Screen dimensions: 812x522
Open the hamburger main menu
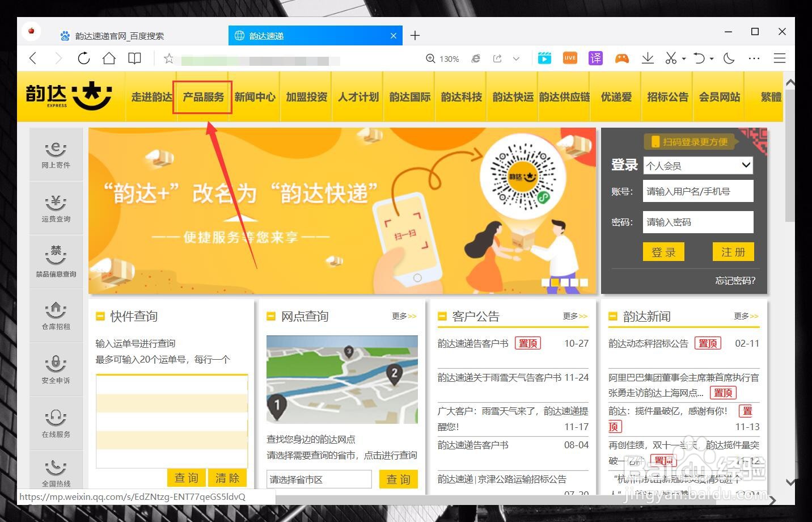pos(780,58)
